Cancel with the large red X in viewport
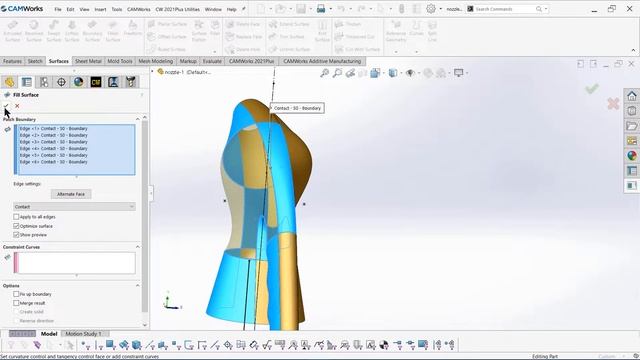640x360 pixels. pyautogui.click(x=613, y=104)
